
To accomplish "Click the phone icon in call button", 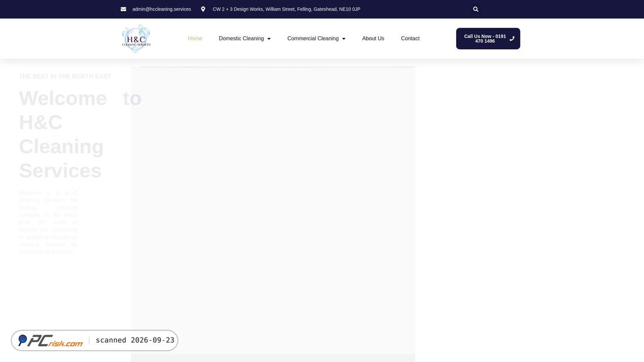I will pos(512,39).
